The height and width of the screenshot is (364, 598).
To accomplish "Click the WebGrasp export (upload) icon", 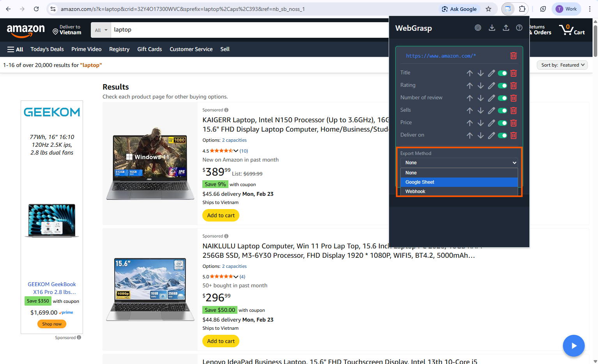I will tap(506, 28).
